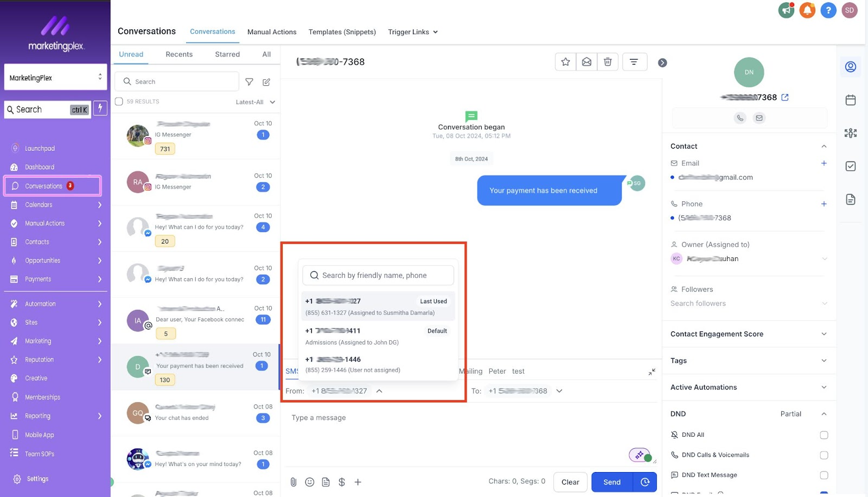Click the conversation list Search field
868x497 pixels.
tap(177, 82)
